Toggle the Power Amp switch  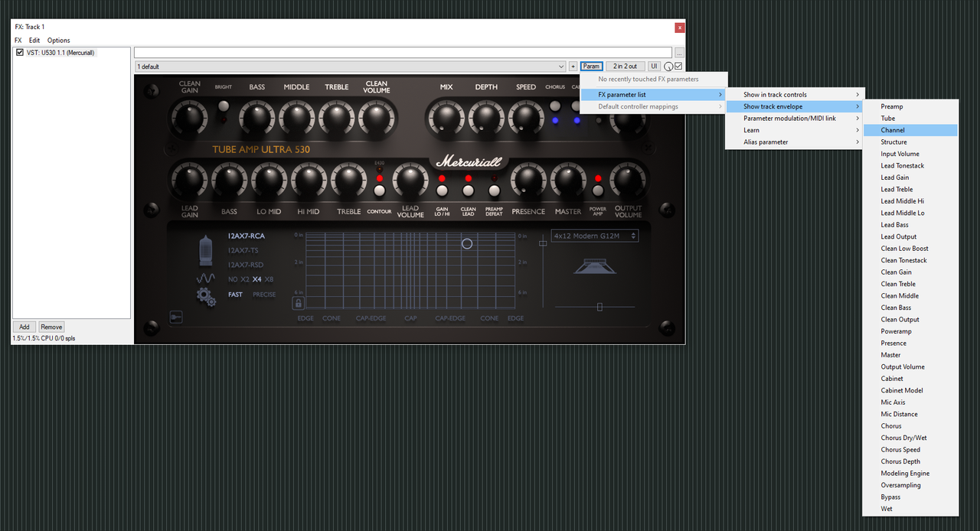[598, 191]
